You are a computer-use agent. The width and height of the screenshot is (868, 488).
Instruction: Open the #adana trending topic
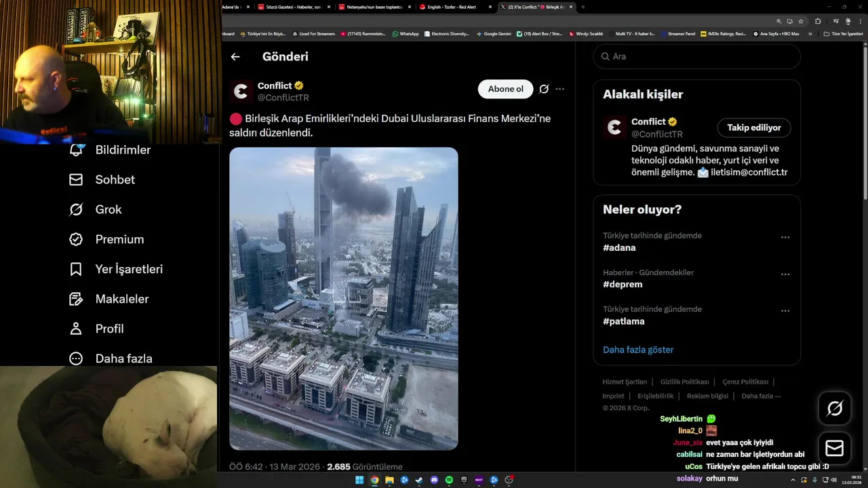pos(619,248)
